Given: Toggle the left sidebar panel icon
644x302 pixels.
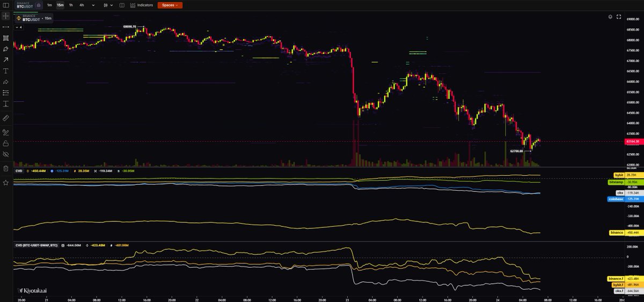Looking at the screenshot, I should 5,5.
